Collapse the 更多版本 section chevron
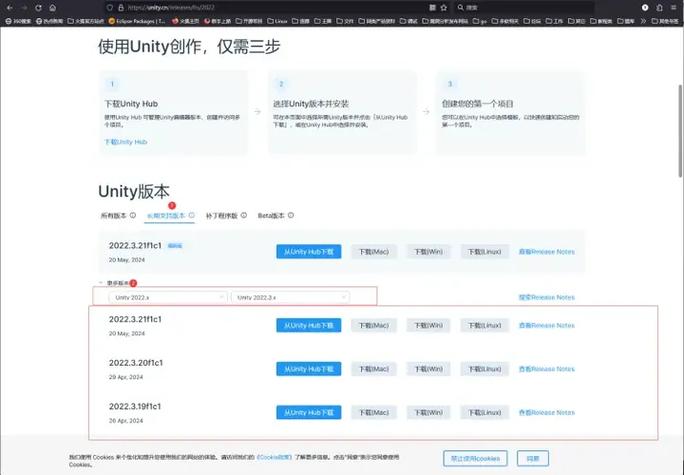This screenshot has height=475, width=684. (x=101, y=283)
